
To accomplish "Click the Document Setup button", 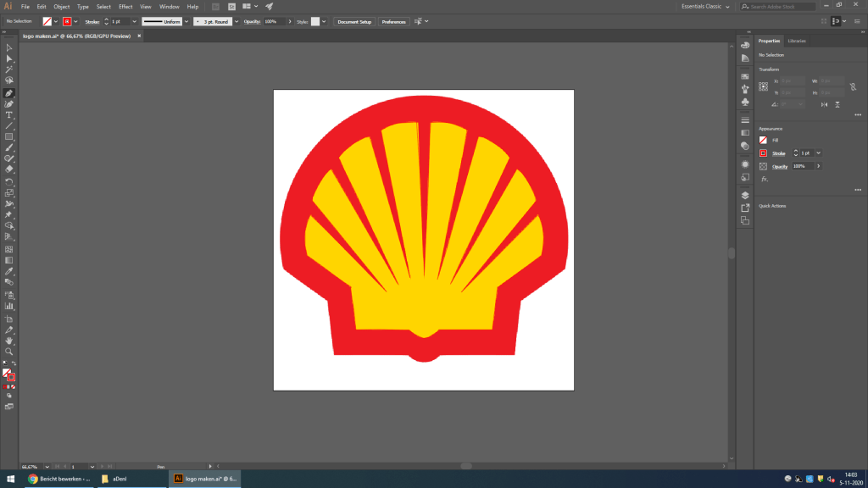I will point(354,21).
